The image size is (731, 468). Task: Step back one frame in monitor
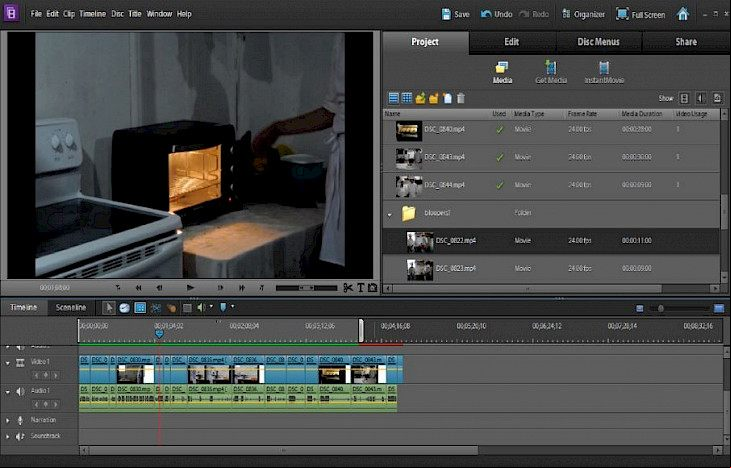click(x=159, y=288)
